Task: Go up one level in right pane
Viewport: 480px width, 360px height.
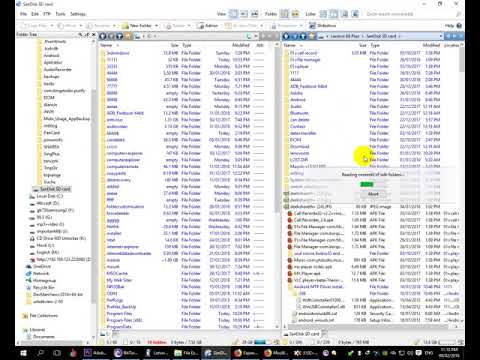Action: coord(303,36)
